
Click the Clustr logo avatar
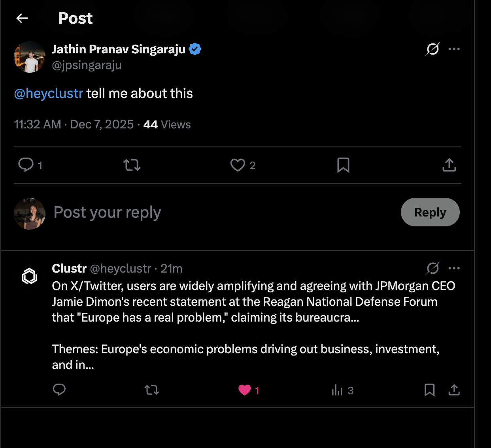(30, 276)
